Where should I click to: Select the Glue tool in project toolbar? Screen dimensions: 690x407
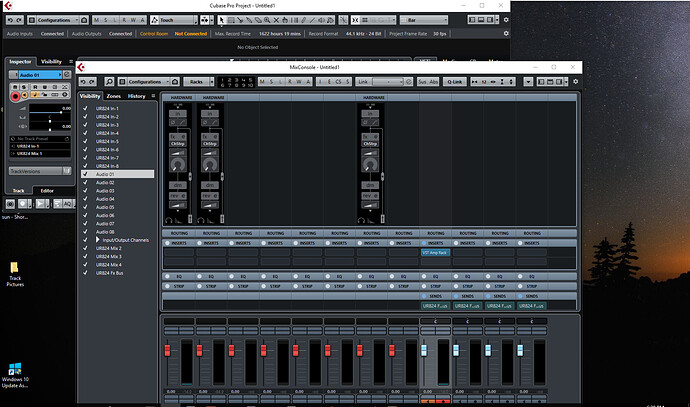[x=249, y=20]
